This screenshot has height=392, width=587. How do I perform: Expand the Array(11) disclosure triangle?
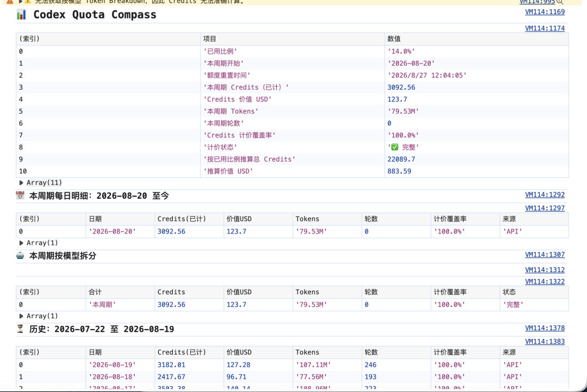(21, 183)
